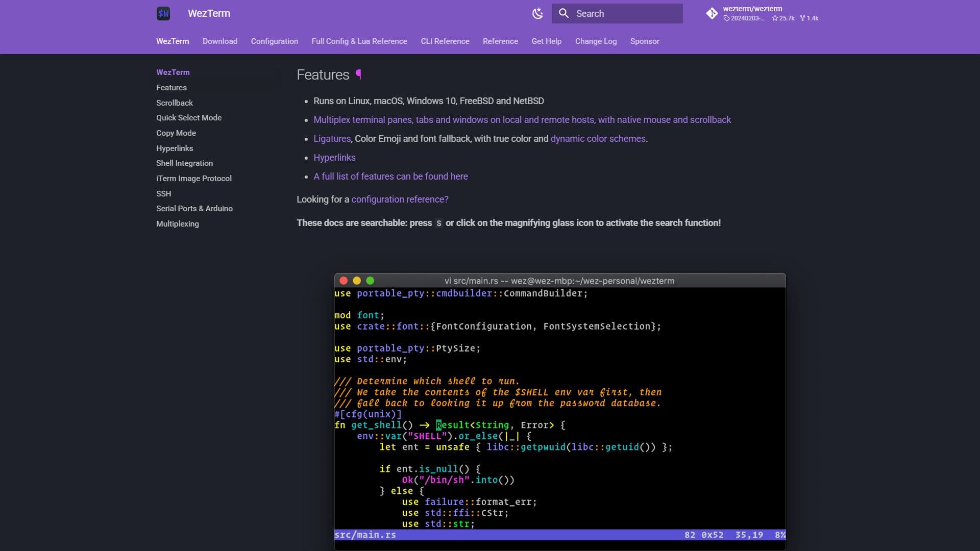Click the WezTerm logo icon
The height and width of the screenshot is (551, 980).
click(163, 14)
